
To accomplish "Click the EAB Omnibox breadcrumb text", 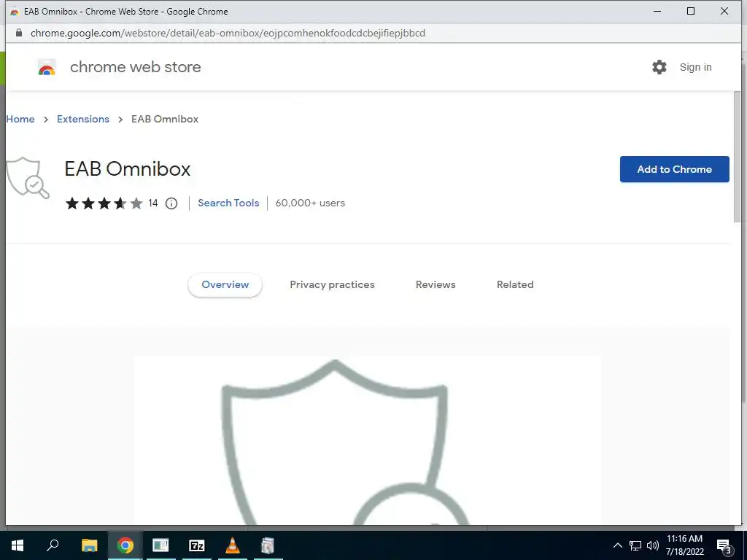I will pos(165,119).
